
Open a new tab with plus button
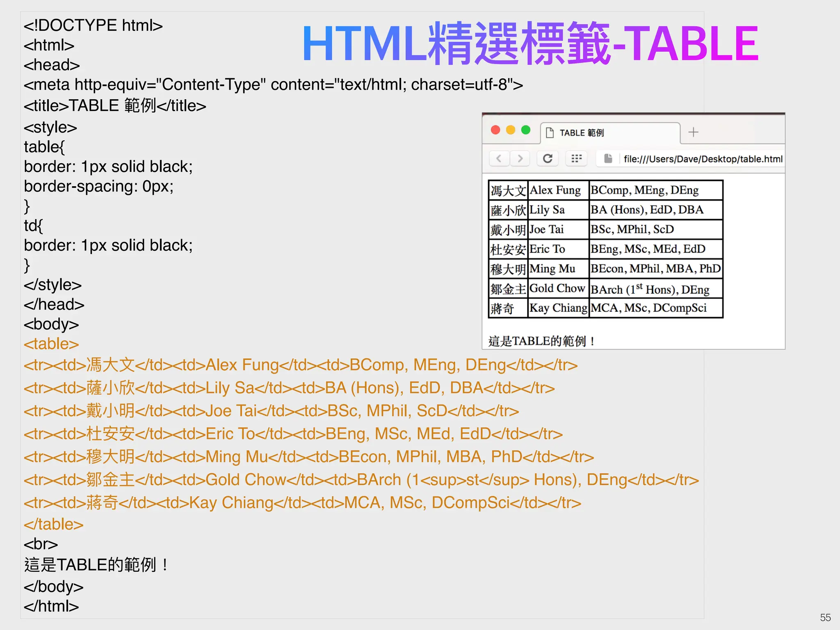pos(693,132)
